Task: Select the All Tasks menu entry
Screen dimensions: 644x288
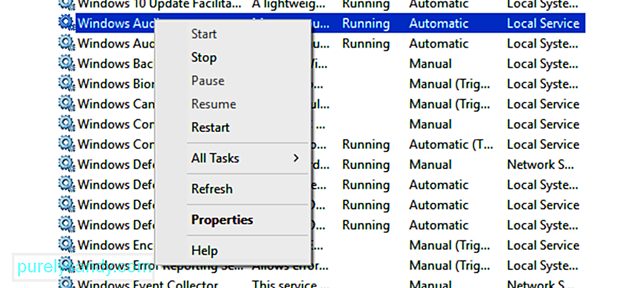Action: pos(216,158)
